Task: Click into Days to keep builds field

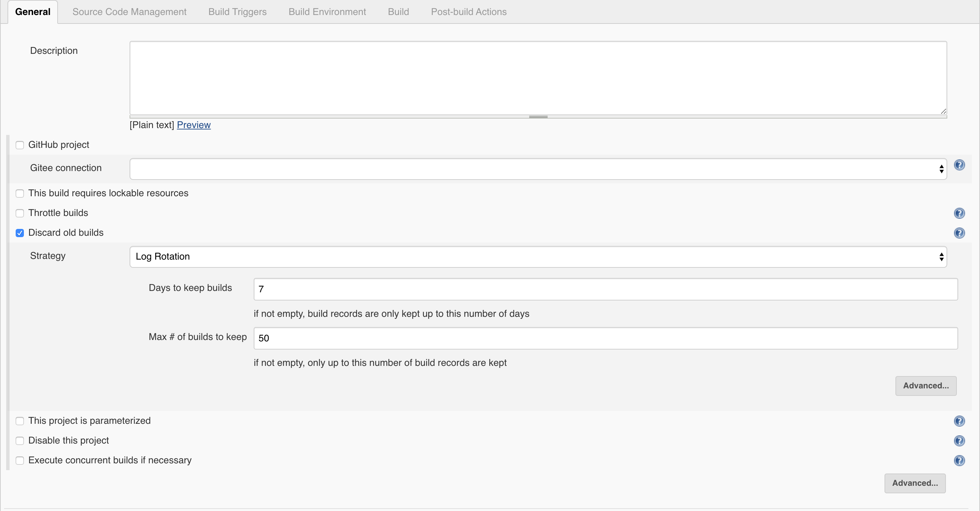Action: tap(605, 289)
